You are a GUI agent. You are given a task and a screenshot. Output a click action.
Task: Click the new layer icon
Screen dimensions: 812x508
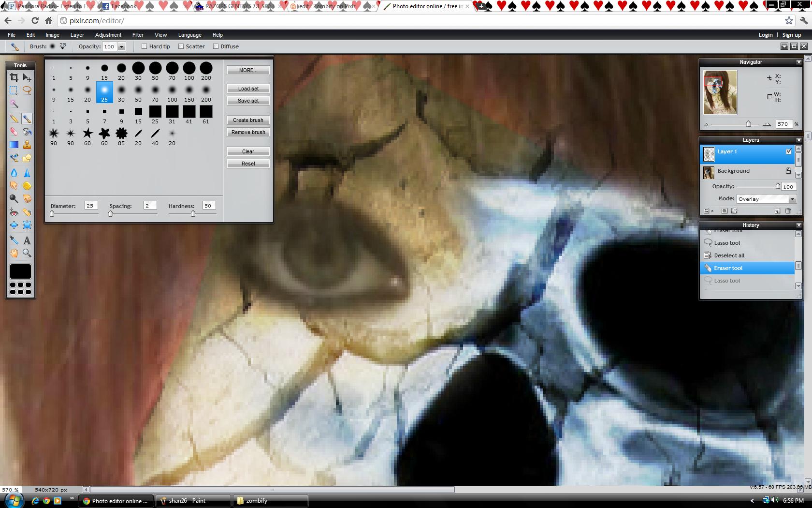(x=777, y=211)
